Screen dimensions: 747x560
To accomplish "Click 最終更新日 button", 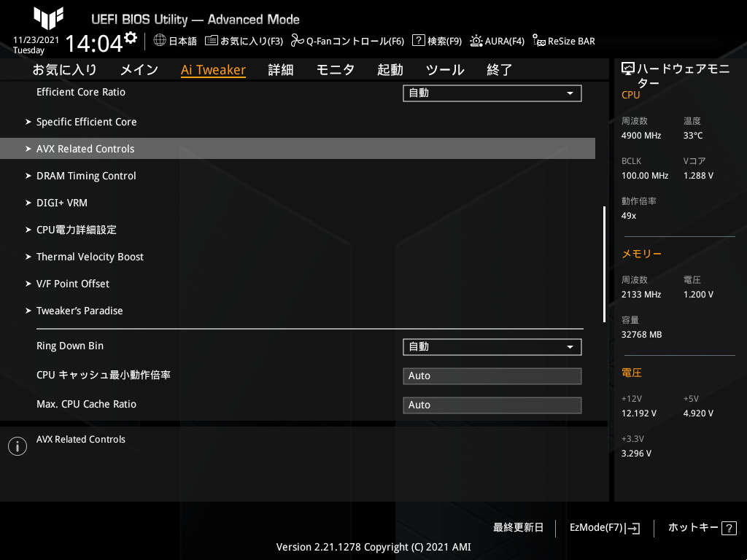I will coord(519,528).
